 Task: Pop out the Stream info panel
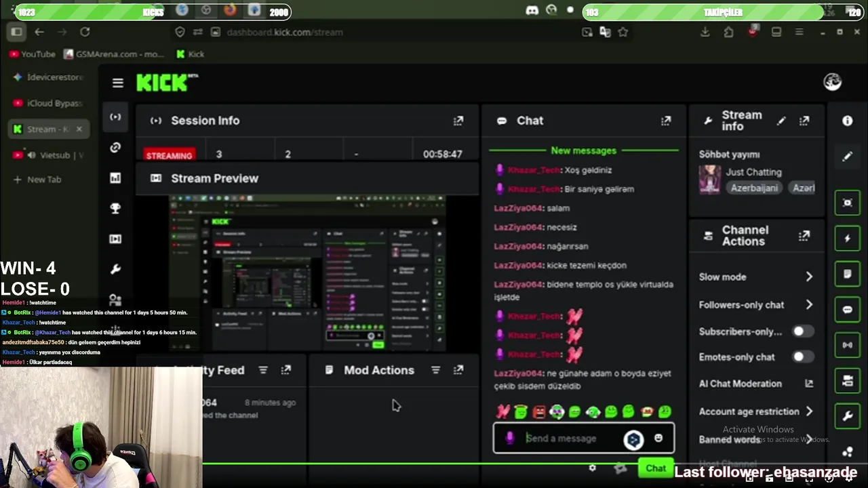tap(804, 121)
